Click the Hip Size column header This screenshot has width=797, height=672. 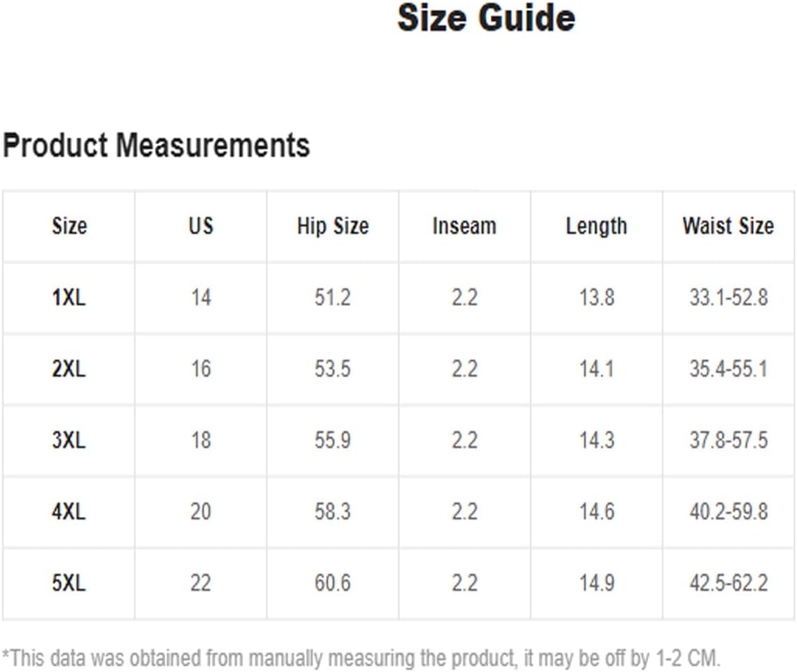coord(332,226)
